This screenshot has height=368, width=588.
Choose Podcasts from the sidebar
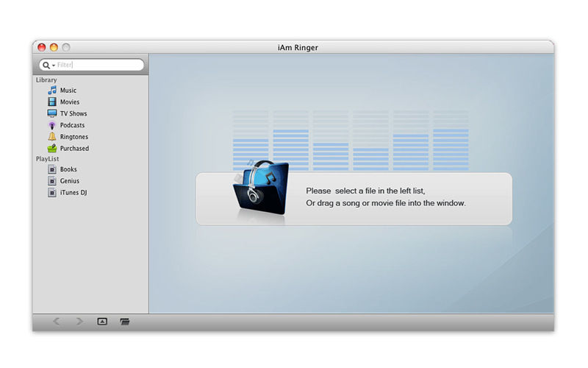[x=72, y=125]
